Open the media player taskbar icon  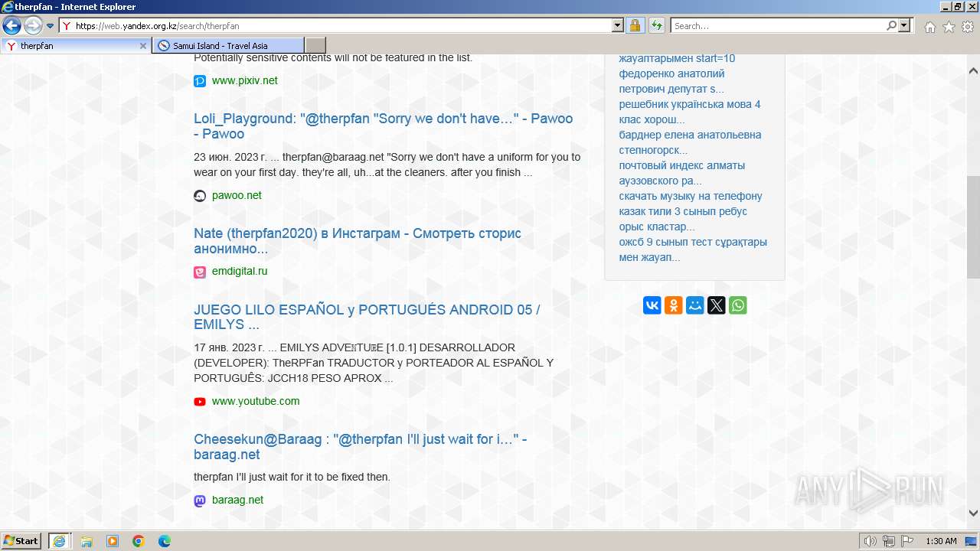click(113, 541)
